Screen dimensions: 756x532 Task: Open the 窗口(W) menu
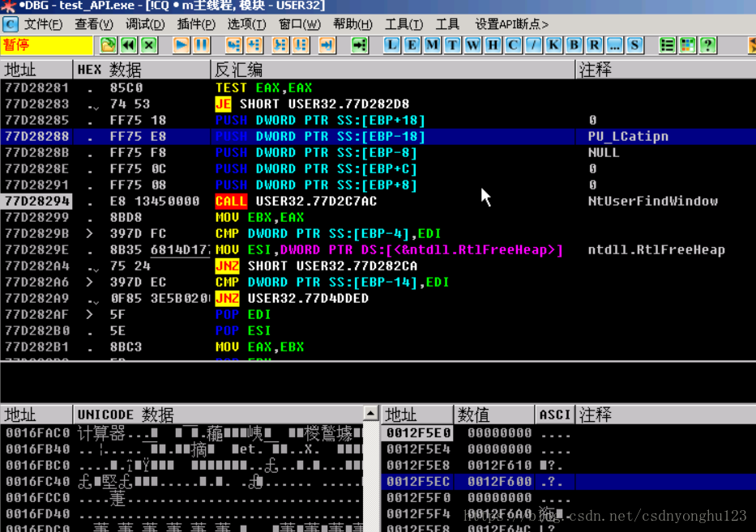[300, 24]
